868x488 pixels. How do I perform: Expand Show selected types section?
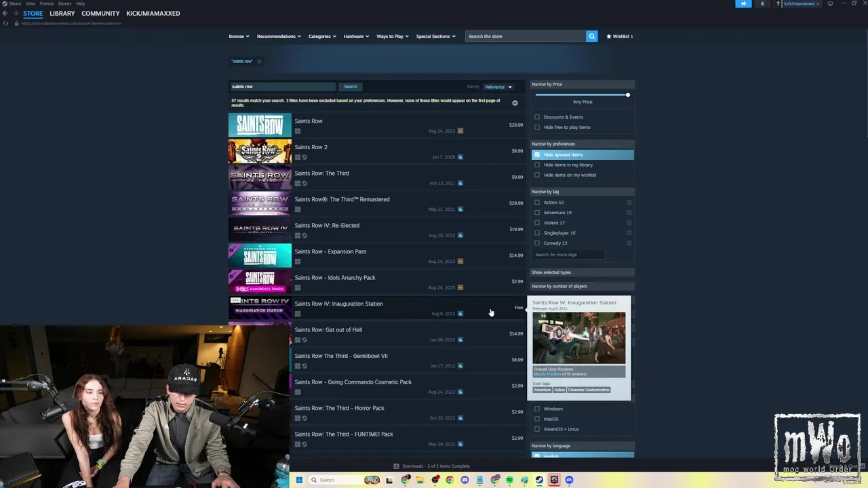(x=583, y=272)
